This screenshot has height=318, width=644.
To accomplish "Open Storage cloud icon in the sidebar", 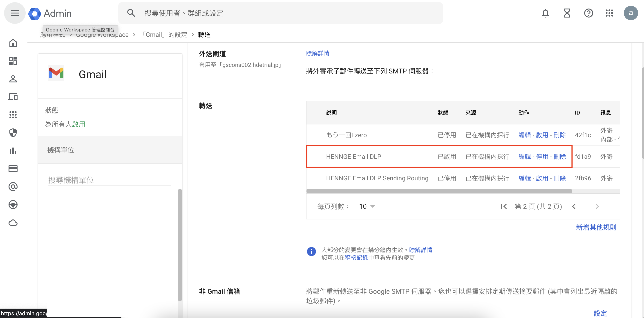I will (x=13, y=223).
